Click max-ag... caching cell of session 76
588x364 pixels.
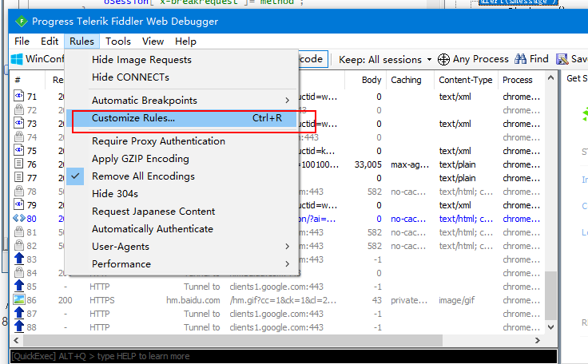tap(410, 164)
